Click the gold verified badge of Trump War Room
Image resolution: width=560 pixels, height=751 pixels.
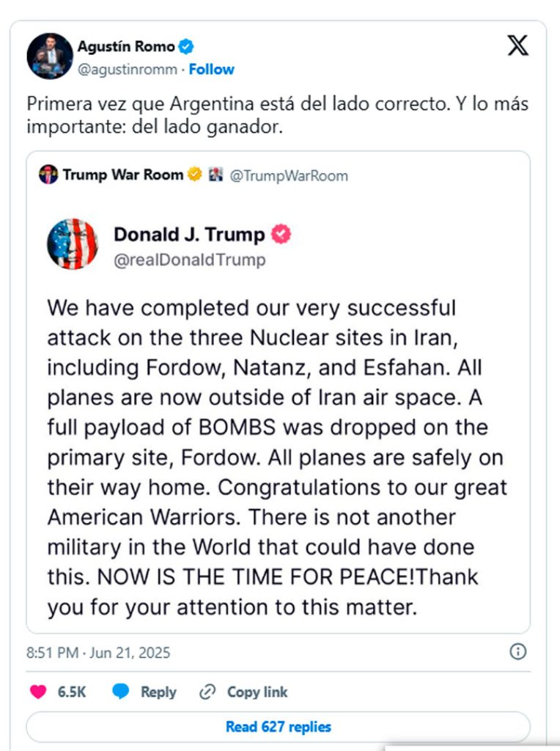195,174
